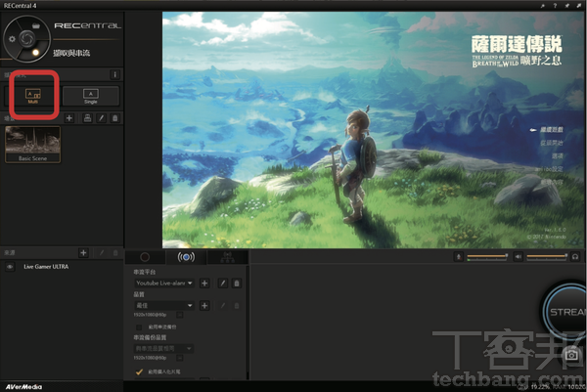Add a new streaming platform
The height and width of the screenshot is (392, 587).
204,283
